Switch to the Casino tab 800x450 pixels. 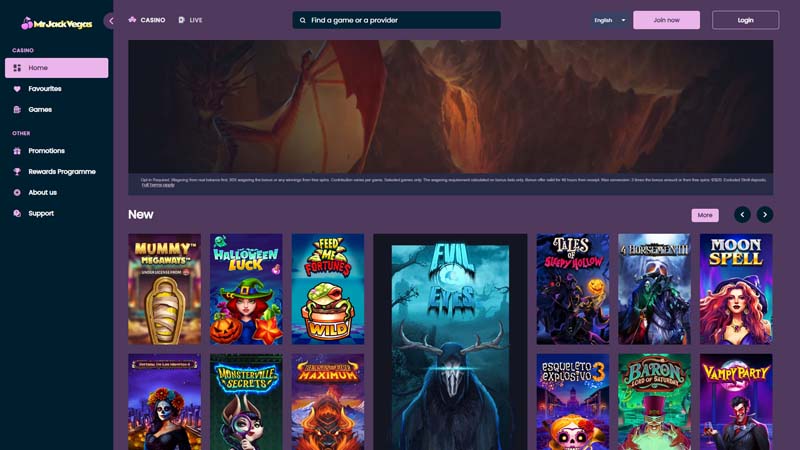pos(146,20)
